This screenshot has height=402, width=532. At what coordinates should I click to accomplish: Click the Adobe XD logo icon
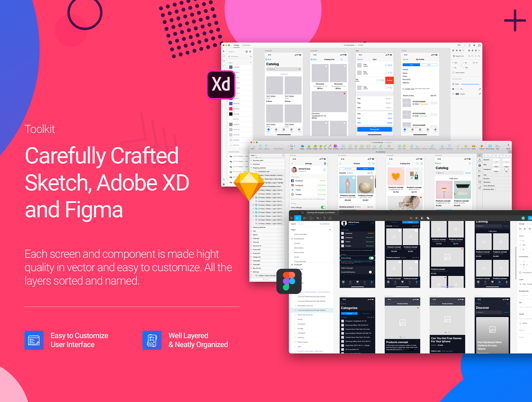pyautogui.click(x=221, y=85)
